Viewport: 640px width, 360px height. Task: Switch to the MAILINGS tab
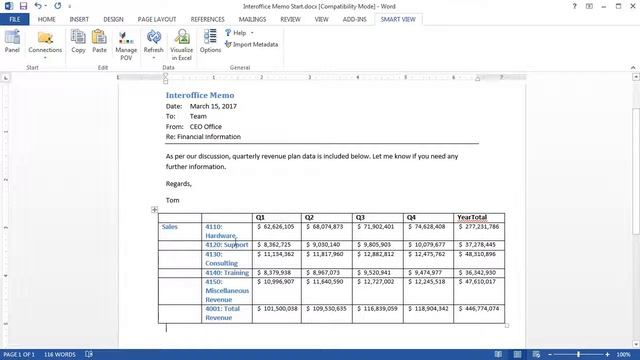(x=252, y=19)
